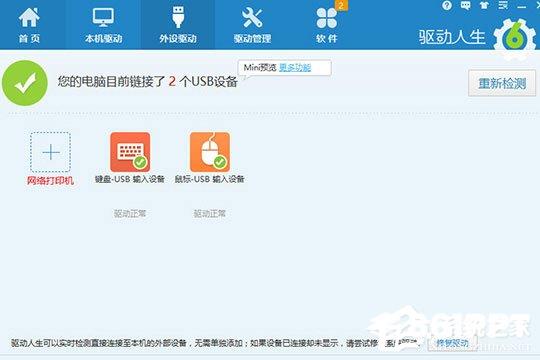The image size is (540, 360).
Task: Click the 键盘-USB 输入设备 label
Action: (130, 179)
